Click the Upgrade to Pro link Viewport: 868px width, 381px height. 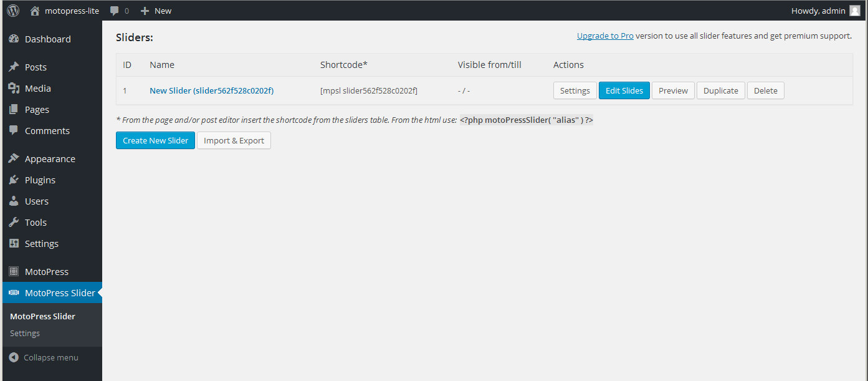605,36
